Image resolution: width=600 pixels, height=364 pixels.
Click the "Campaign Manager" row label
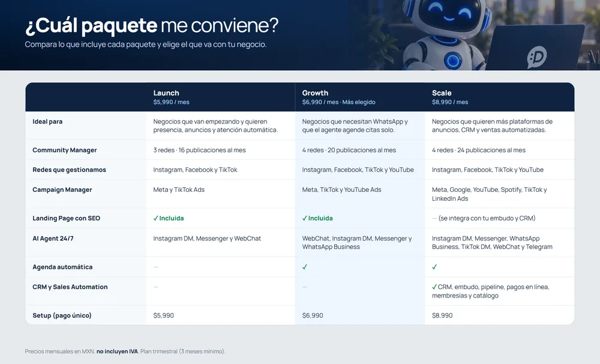coord(62,189)
